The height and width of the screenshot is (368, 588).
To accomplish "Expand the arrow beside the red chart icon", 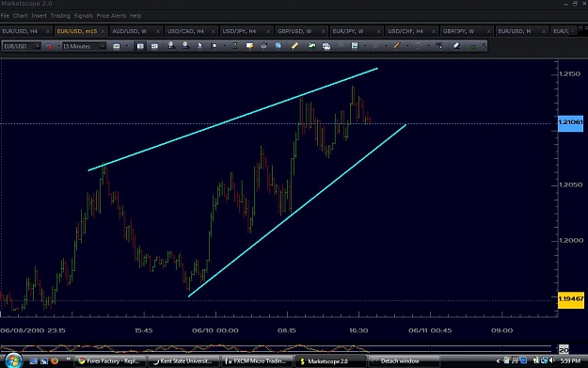I will [58, 46].
